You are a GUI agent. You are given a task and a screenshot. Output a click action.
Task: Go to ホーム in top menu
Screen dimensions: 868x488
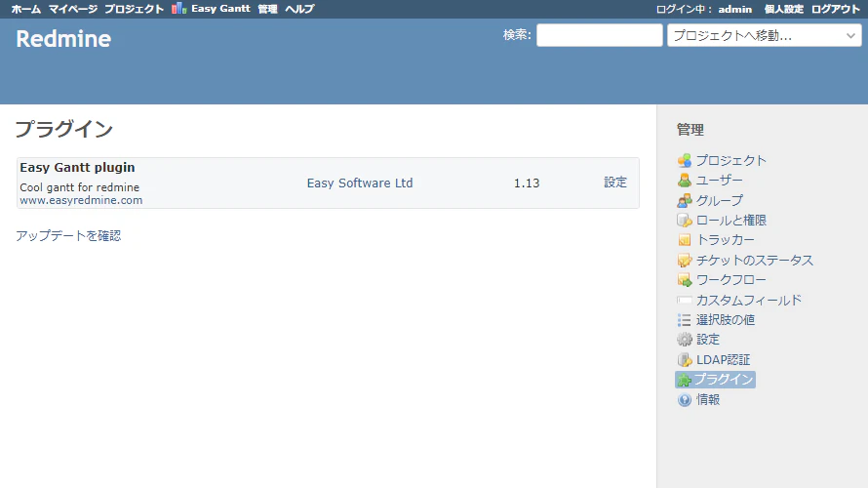point(26,9)
